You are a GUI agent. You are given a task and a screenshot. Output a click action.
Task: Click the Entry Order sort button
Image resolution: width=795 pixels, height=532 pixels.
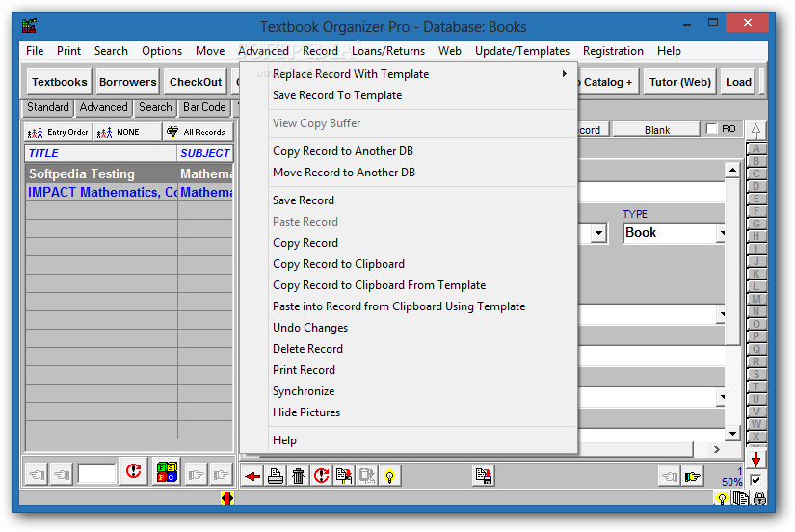coord(58,132)
